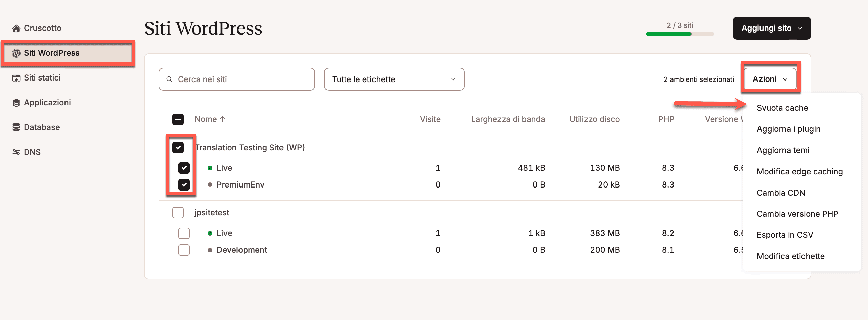Open the PremiumEnv environment link

click(x=240, y=185)
